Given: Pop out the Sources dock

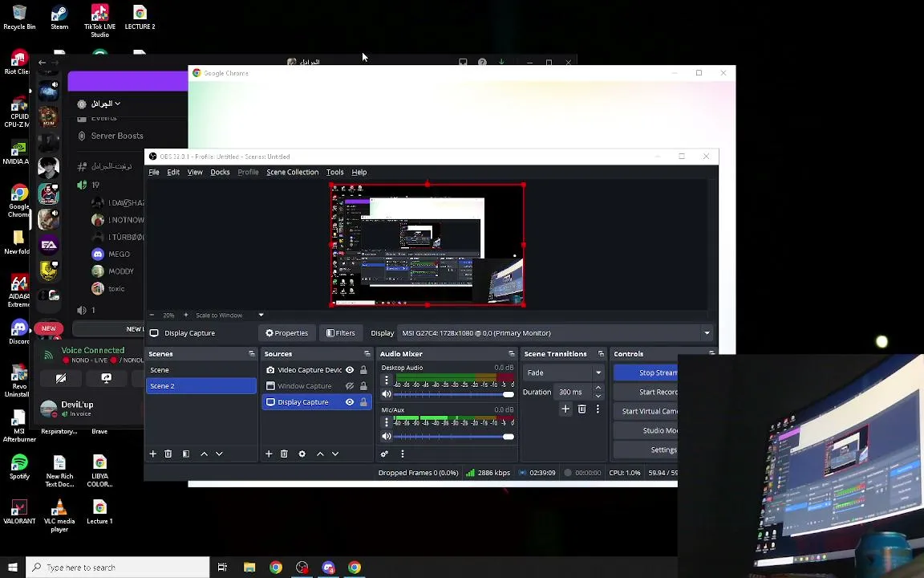Looking at the screenshot, I should coord(367,354).
